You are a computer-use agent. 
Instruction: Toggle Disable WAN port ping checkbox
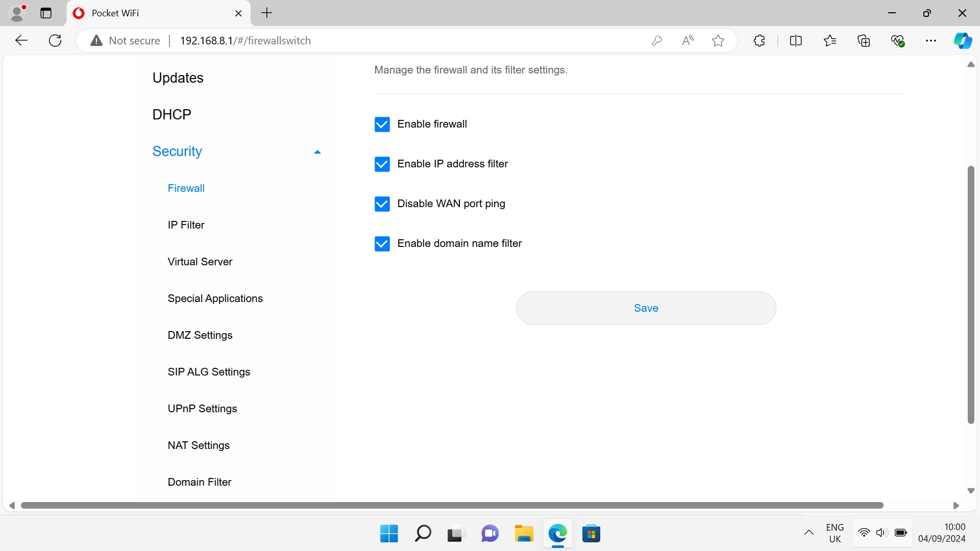tap(382, 204)
